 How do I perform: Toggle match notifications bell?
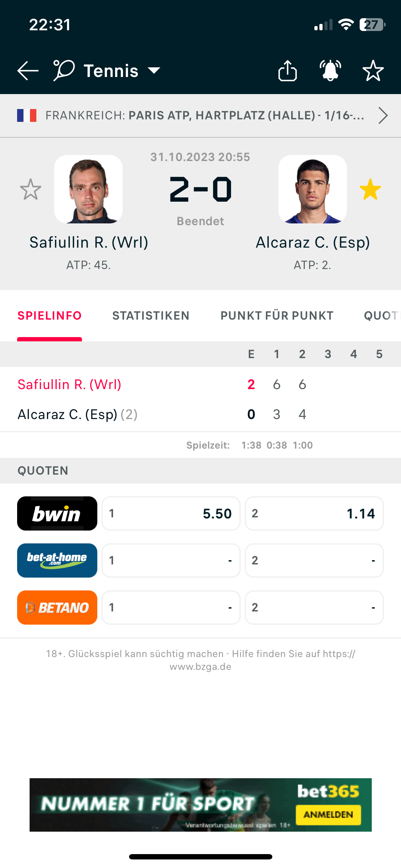tap(330, 71)
